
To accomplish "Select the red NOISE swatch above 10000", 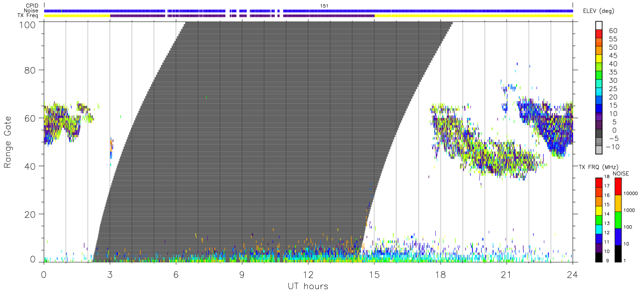I will click(x=618, y=186).
